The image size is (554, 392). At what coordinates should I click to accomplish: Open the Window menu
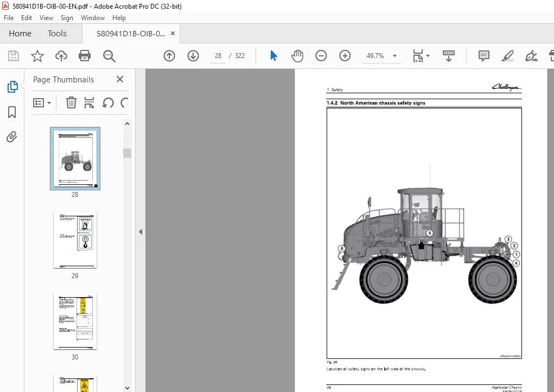coord(93,18)
